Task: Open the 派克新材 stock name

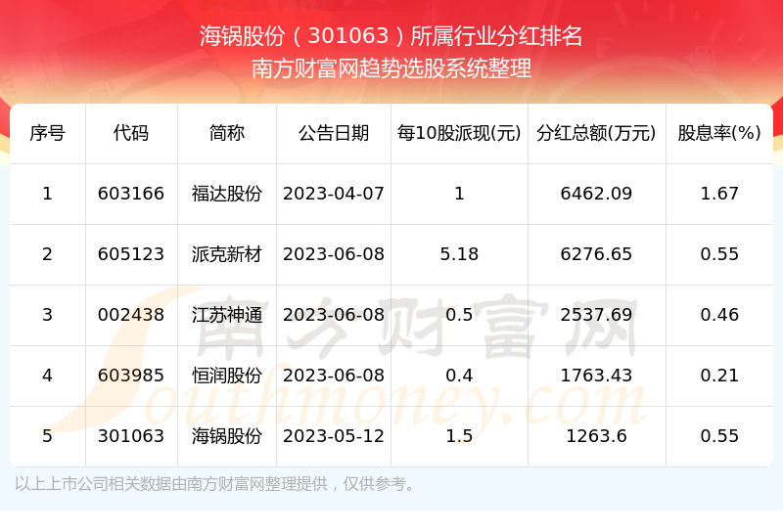Action: click(227, 254)
